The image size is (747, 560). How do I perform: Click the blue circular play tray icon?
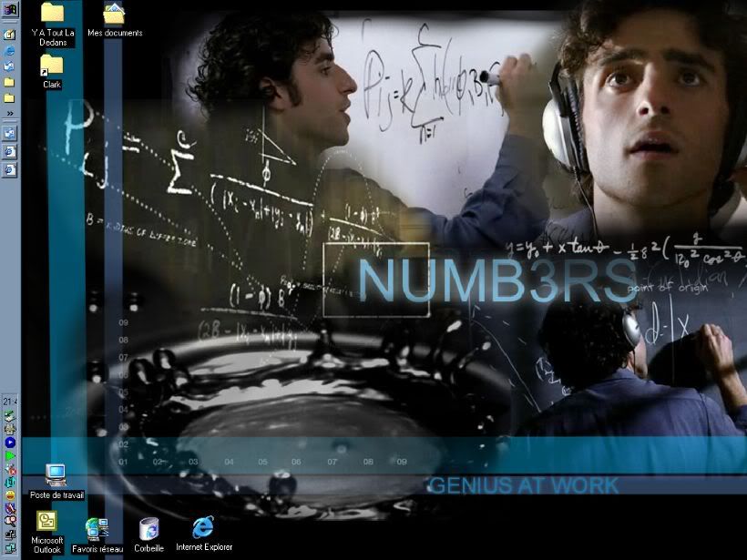[x=10, y=443]
